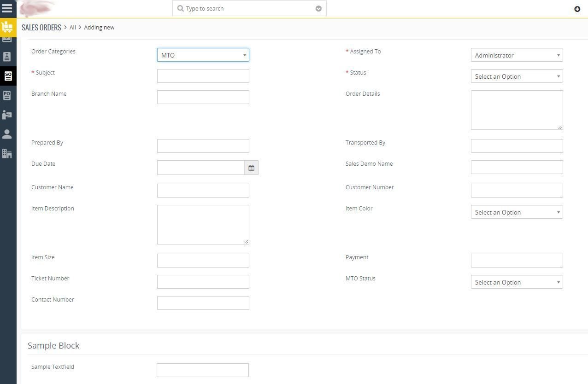Open the hamburger main menu

tap(7, 8)
